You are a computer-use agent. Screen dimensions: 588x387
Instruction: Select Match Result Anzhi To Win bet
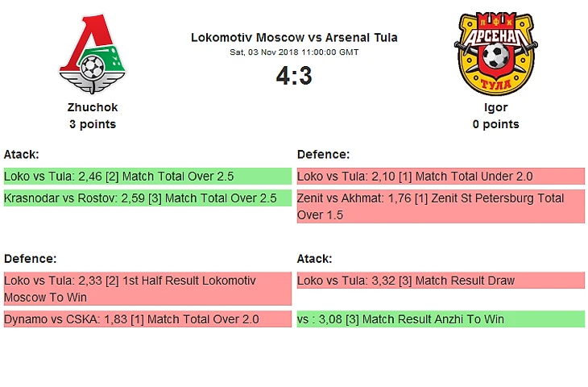pos(441,318)
